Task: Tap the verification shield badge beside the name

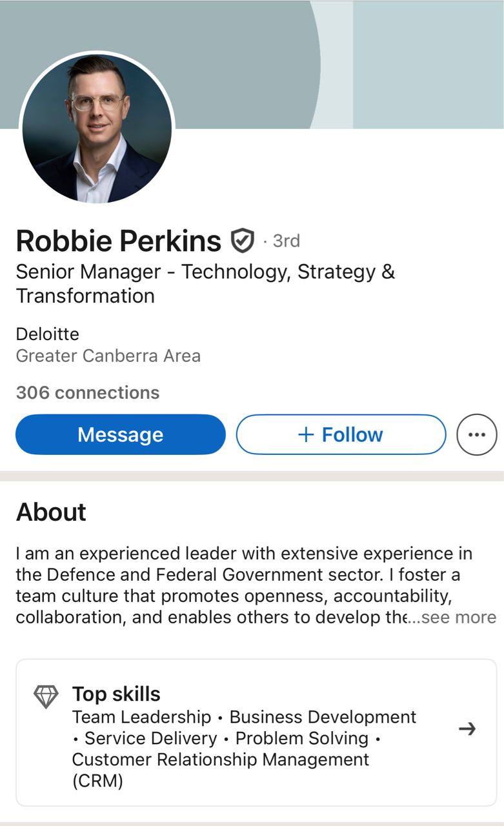Action: pyautogui.click(x=243, y=241)
